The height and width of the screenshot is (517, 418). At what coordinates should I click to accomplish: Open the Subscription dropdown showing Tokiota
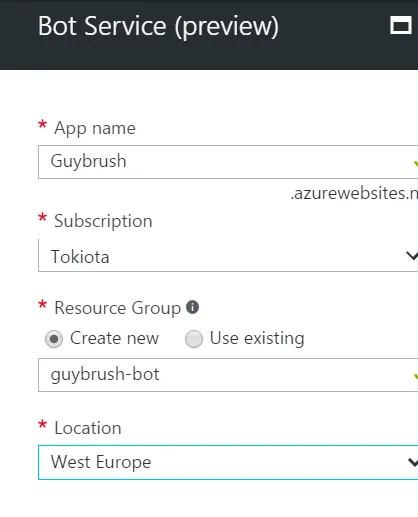pyautogui.click(x=228, y=256)
